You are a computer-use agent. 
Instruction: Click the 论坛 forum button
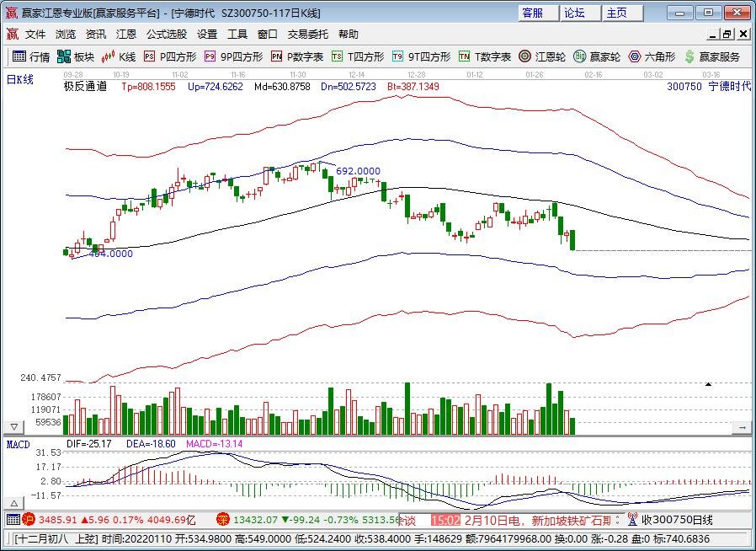581,13
